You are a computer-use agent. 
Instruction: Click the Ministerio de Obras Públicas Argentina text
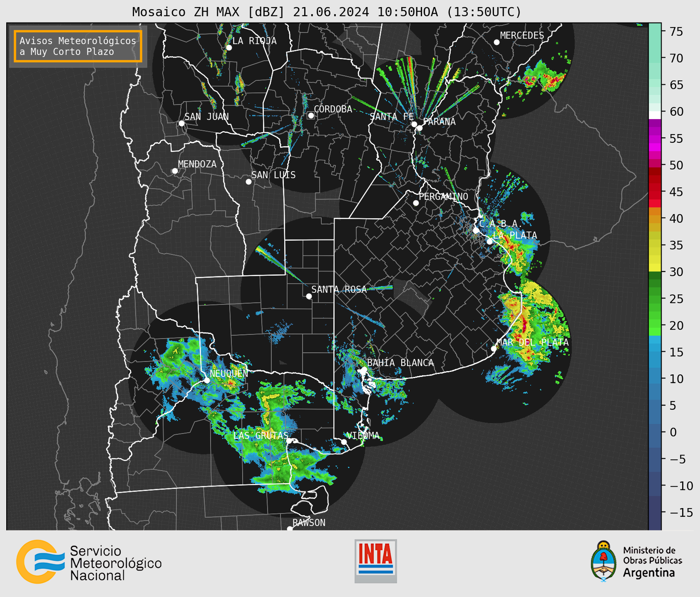click(652, 562)
